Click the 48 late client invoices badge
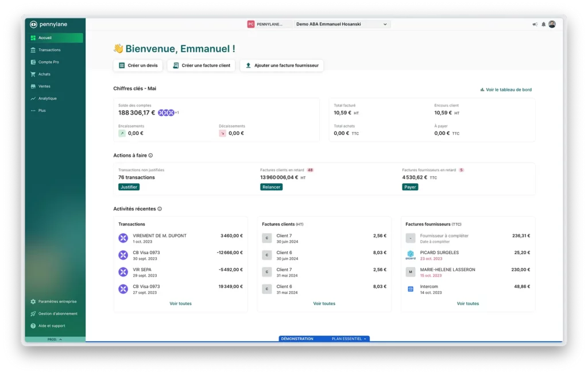 [x=310, y=170]
